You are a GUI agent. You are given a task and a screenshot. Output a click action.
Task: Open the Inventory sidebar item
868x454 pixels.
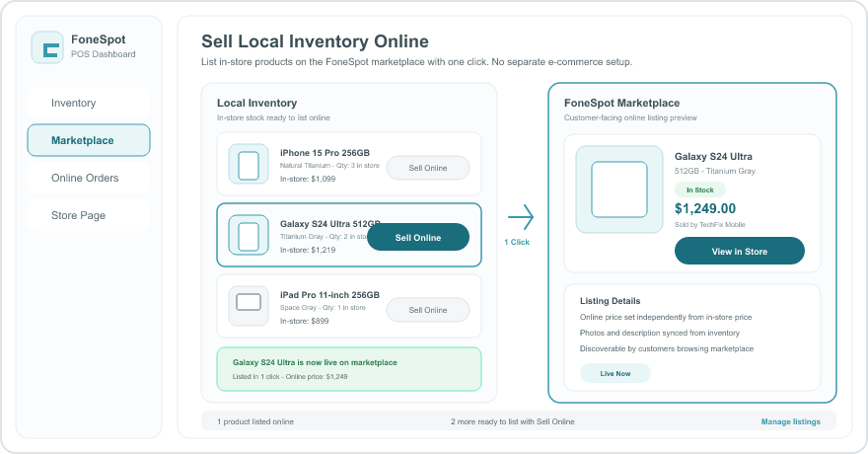(89, 103)
